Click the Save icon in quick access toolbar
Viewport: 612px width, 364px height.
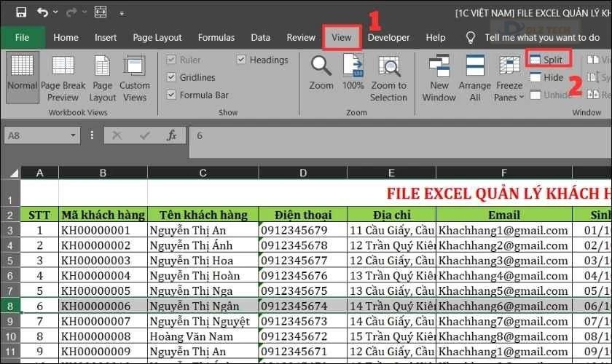[x=21, y=12]
